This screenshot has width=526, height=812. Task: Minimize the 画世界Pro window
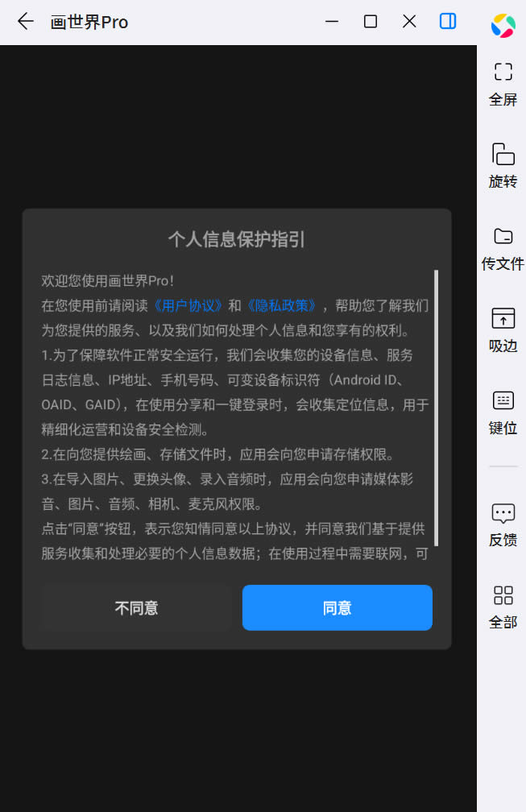(x=332, y=21)
